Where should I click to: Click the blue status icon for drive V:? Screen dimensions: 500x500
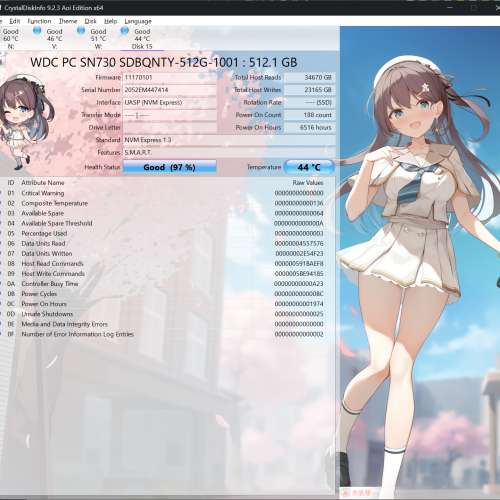[x=37, y=31]
